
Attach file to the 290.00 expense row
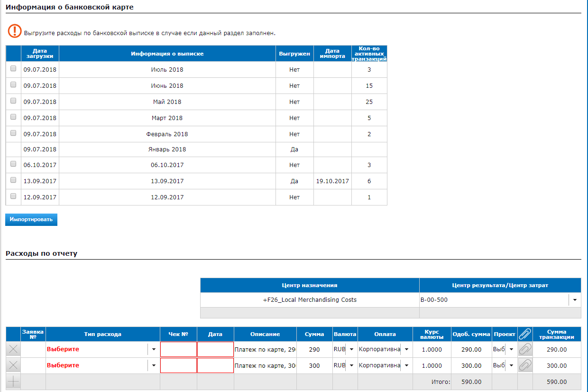(525, 349)
